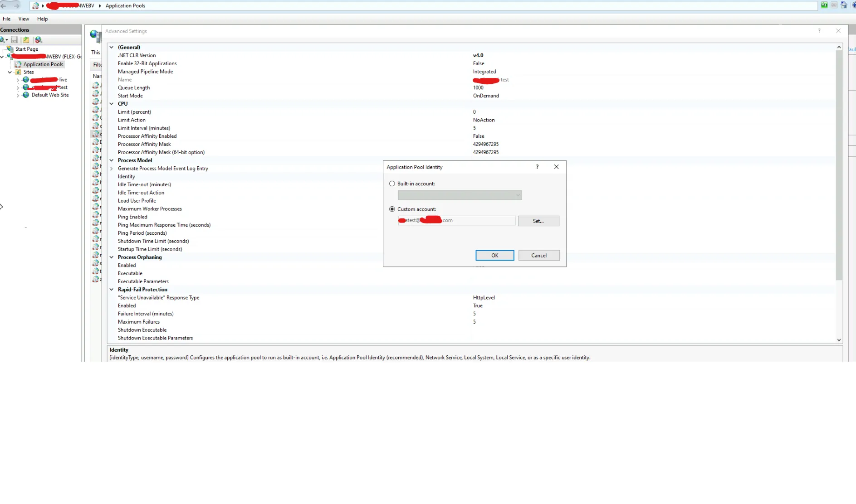Click the Application Pools tree icon

tap(19, 64)
